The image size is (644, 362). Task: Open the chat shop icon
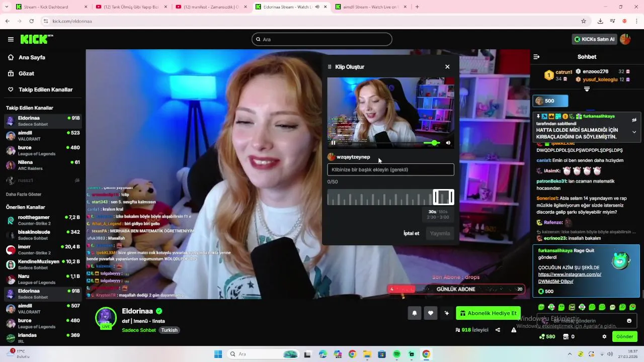pyautogui.click(x=566, y=336)
